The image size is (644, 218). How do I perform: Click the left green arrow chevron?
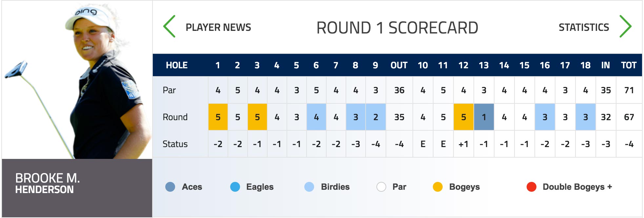coord(170,26)
